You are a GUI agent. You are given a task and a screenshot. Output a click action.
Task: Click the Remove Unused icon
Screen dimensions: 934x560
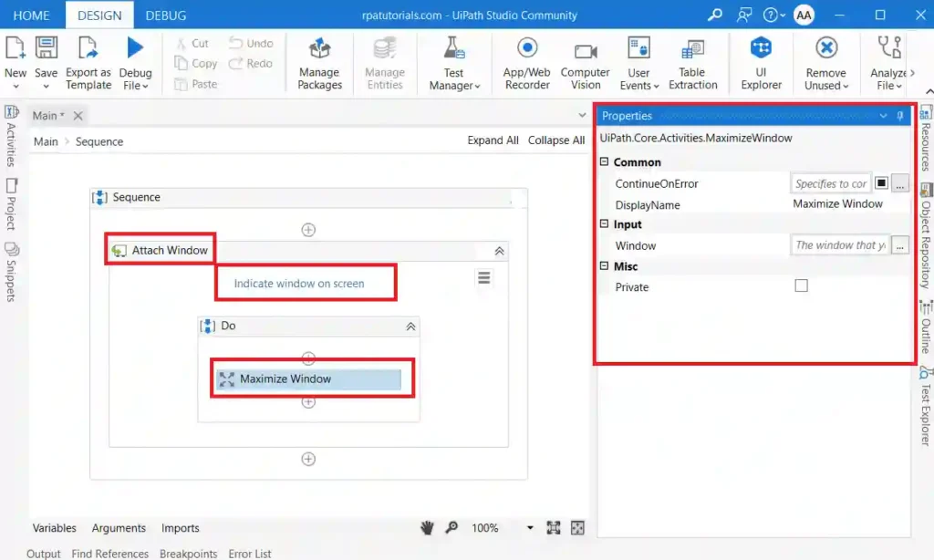(826, 48)
